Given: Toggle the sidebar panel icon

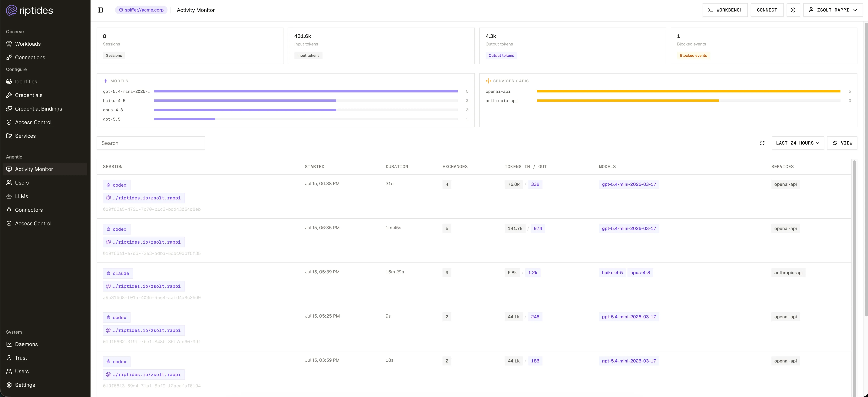Looking at the screenshot, I should point(100,10).
